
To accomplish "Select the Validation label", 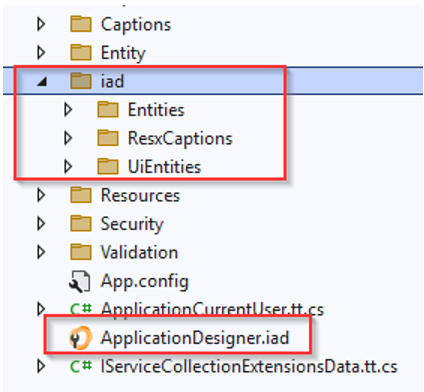I will pos(139,252).
